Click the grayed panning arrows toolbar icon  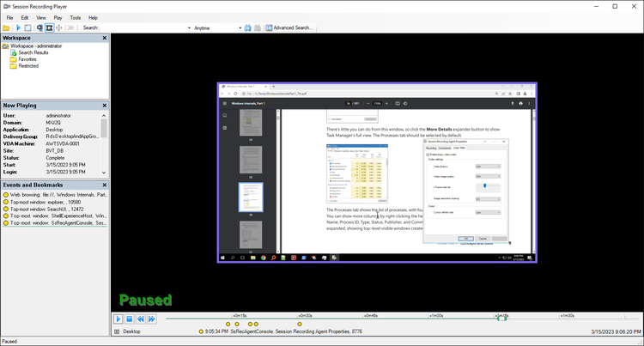[x=59, y=28]
